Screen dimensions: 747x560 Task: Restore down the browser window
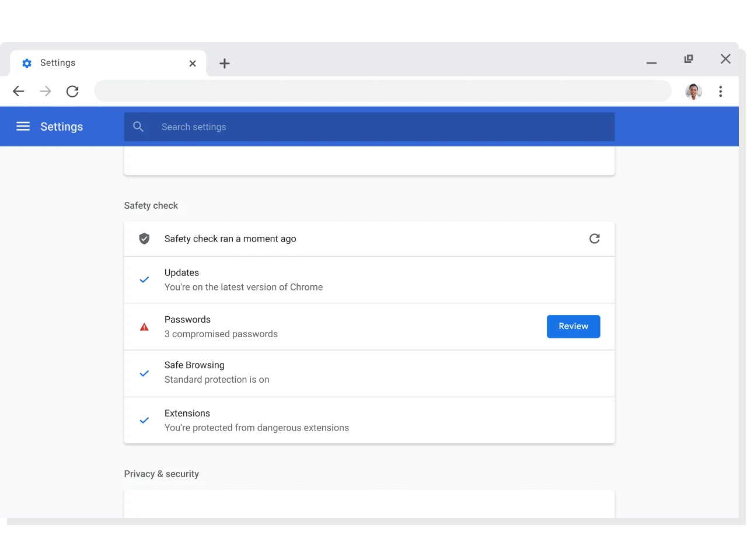[x=689, y=59]
